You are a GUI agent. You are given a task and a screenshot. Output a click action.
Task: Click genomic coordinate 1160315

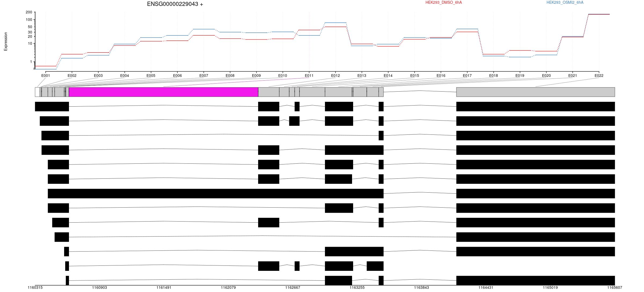click(35, 288)
